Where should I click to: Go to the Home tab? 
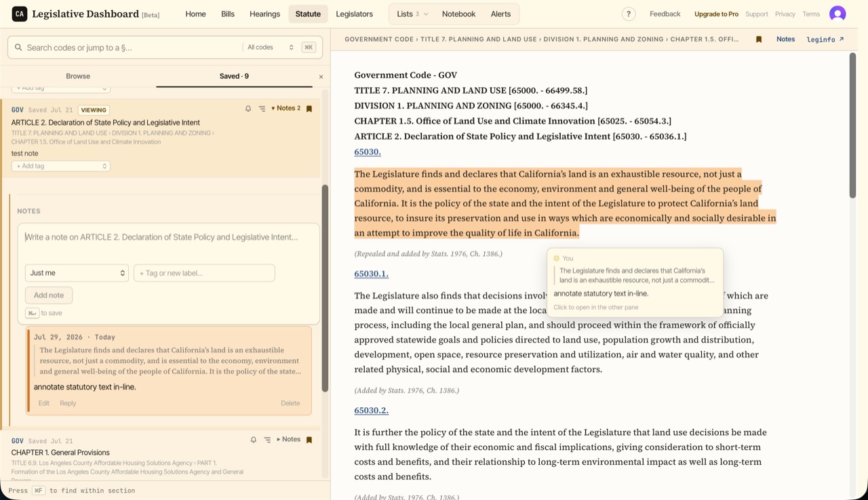point(195,14)
